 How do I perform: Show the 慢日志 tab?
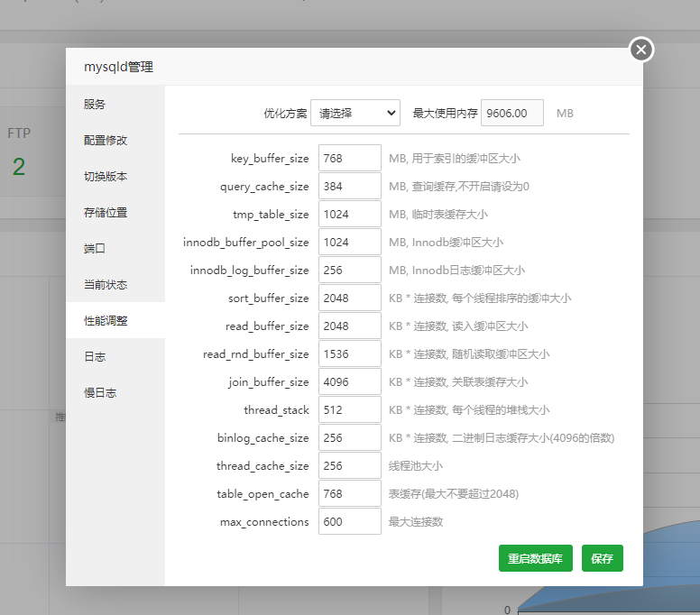[x=100, y=393]
